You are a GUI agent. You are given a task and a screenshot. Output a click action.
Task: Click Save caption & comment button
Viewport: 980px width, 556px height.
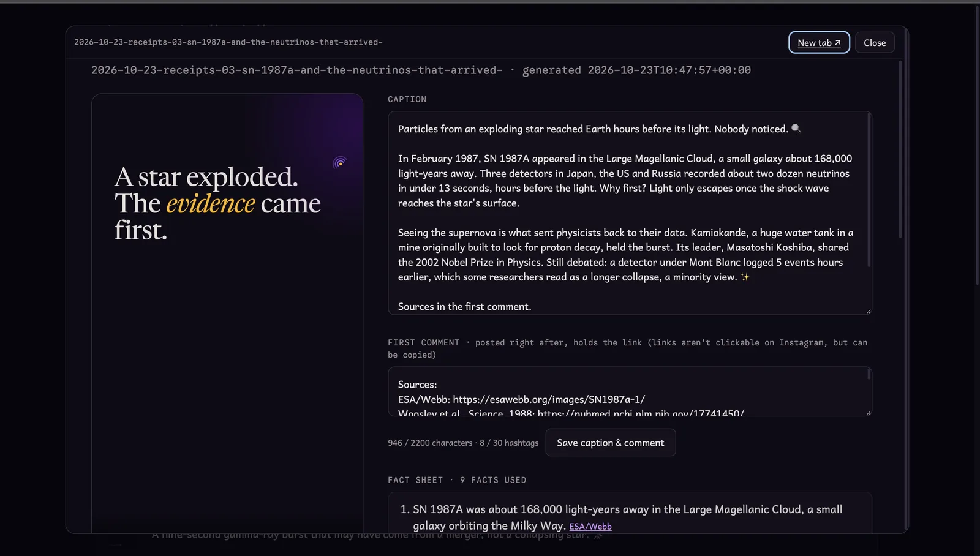(x=610, y=443)
